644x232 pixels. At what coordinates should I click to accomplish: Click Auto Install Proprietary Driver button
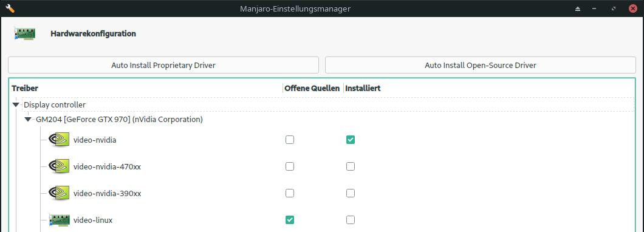[163, 66]
